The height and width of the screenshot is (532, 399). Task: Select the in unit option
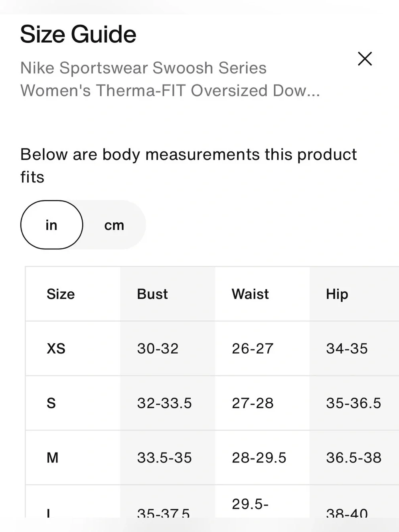(51, 225)
